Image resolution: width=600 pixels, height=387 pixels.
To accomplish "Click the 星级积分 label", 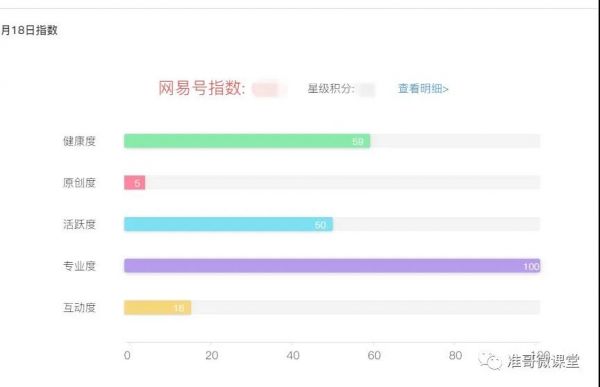I will [x=331, y=89].
